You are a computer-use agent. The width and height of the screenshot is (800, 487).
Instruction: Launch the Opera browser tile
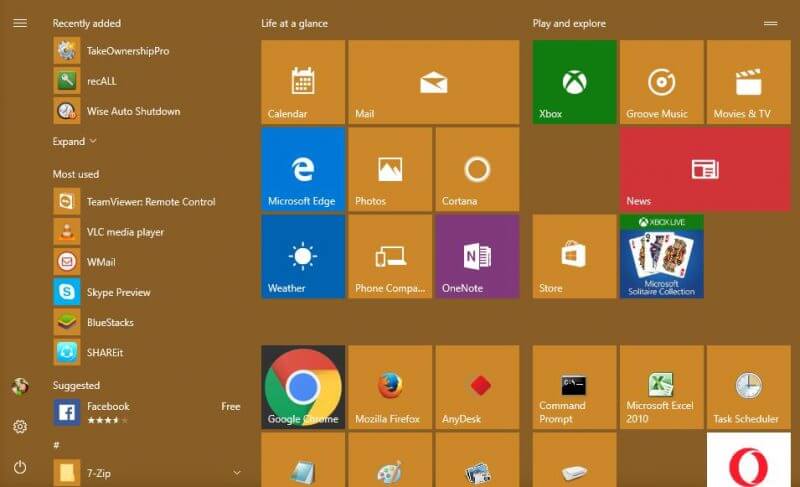pos(749,460)
